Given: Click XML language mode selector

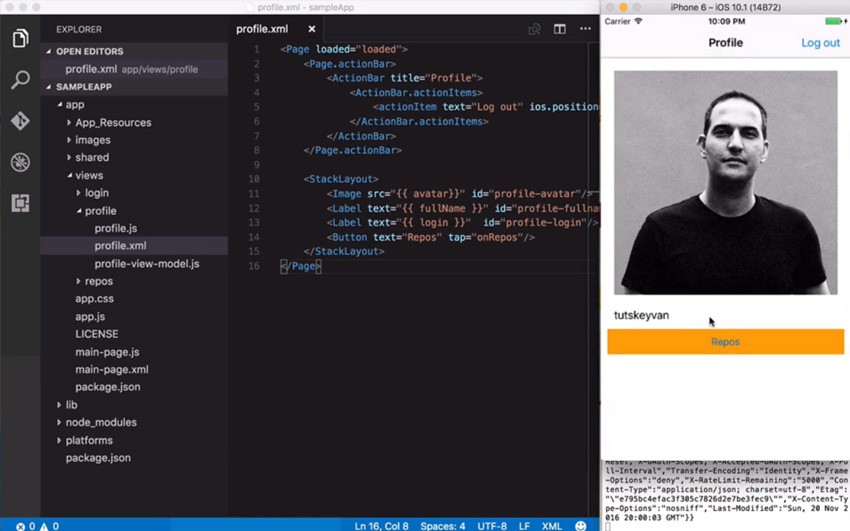Looking at the screenshot, I should [552, 526].
